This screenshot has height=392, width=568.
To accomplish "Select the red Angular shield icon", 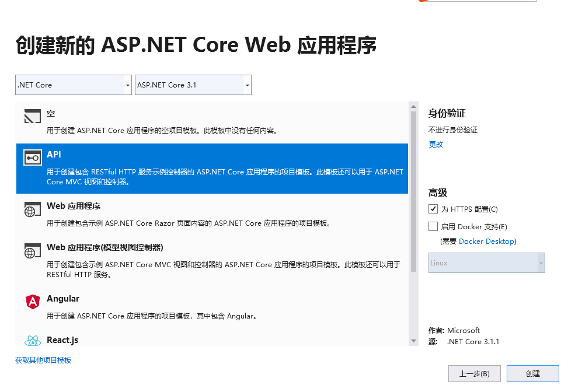I will (x=33, y=302).
